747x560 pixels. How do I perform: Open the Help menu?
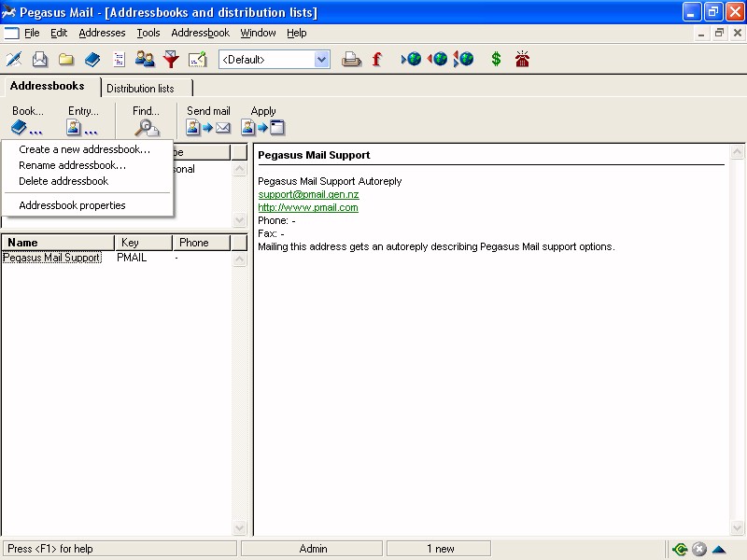(296, 33)
